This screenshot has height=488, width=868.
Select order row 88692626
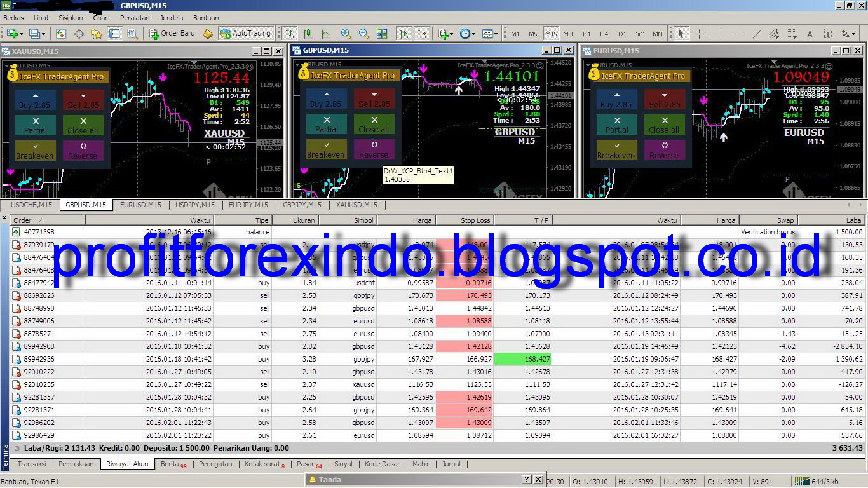click(x=438, y=295)
